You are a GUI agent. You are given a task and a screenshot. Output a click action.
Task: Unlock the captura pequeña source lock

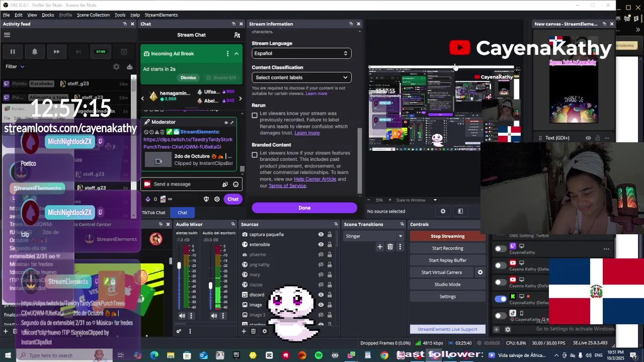coord(330,234)
